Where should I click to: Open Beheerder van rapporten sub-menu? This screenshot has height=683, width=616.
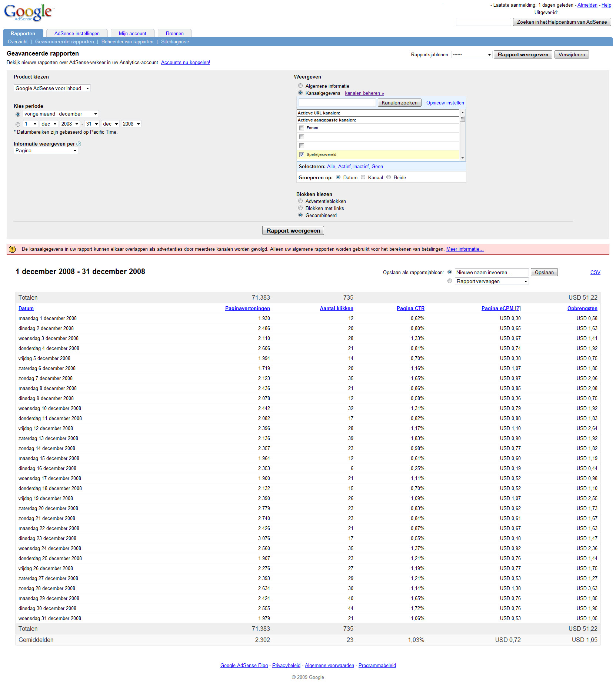127,42
